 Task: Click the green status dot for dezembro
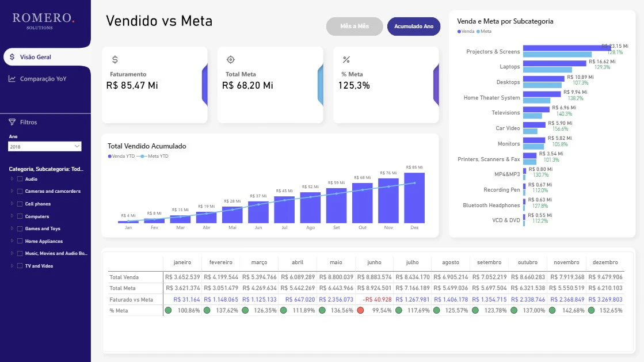coord(592,310)
